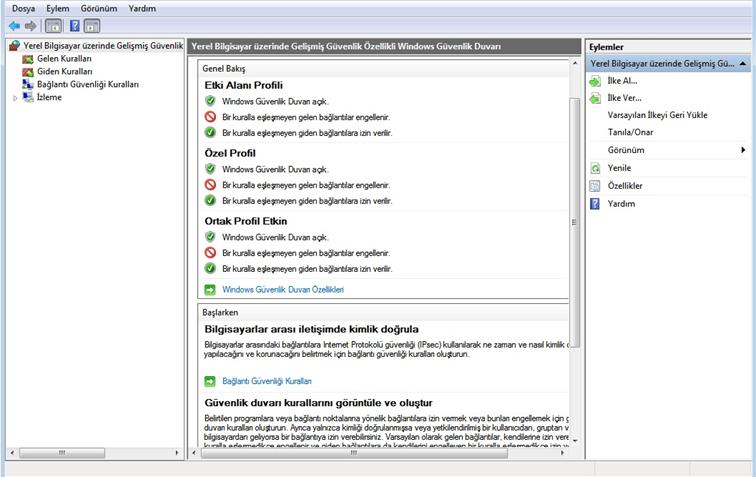Click left tree pane scroll-right arrow

click(177, 453)
